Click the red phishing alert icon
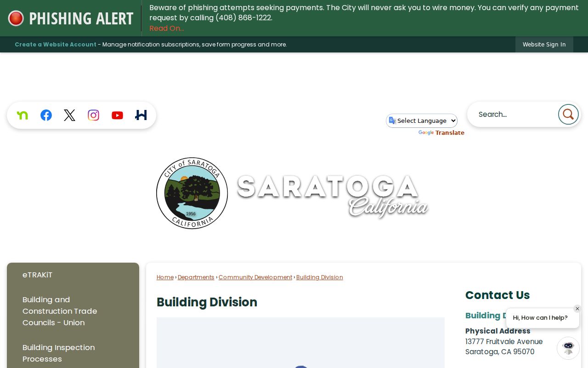The width and height of the screenshot is (588, 368). tap(16, 18)
